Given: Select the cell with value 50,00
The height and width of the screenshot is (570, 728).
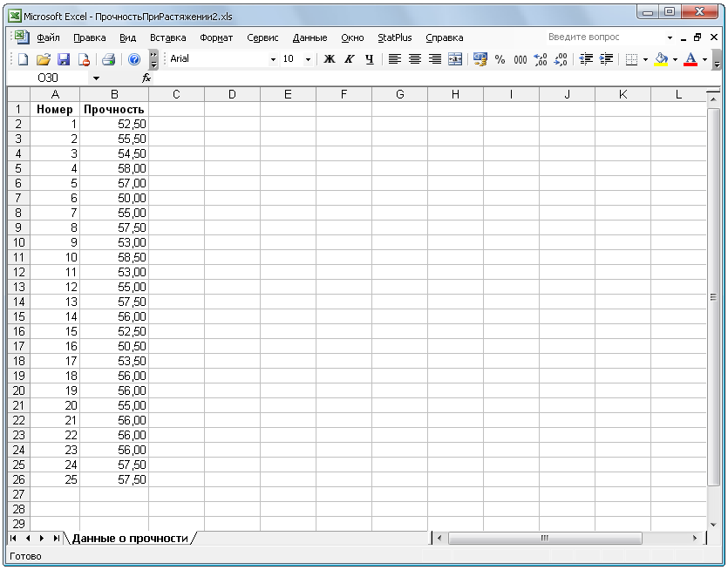Looking at the screenshot, I should point(114,198).
